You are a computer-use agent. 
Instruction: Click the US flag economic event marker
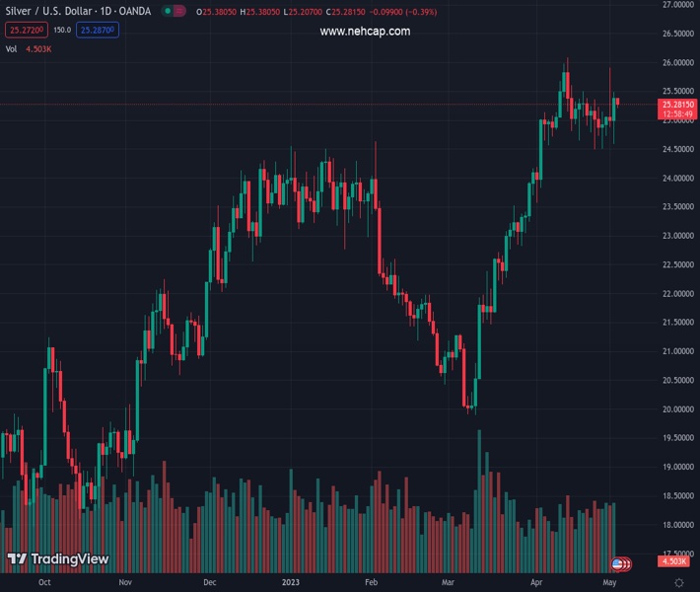pos(619,563)
